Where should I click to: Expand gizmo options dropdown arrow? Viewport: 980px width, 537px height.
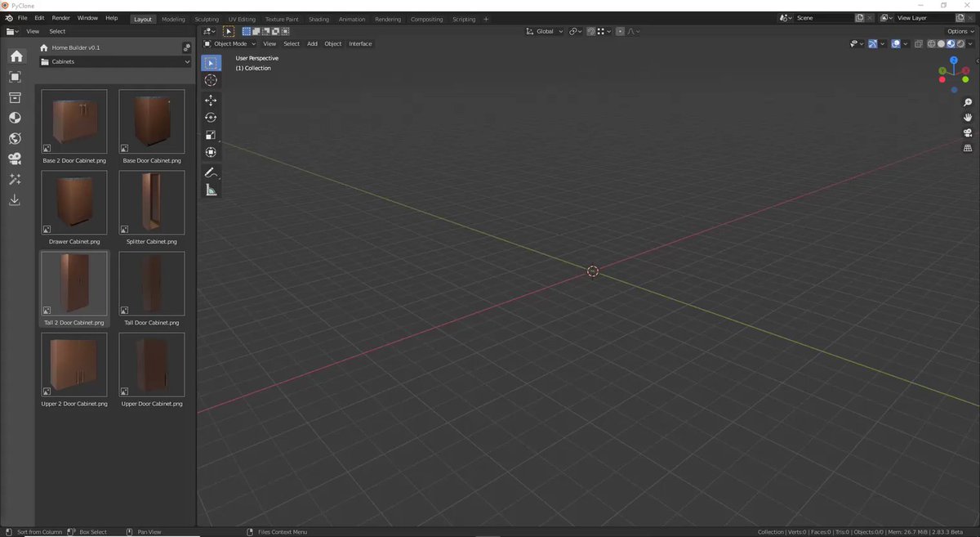883,43
